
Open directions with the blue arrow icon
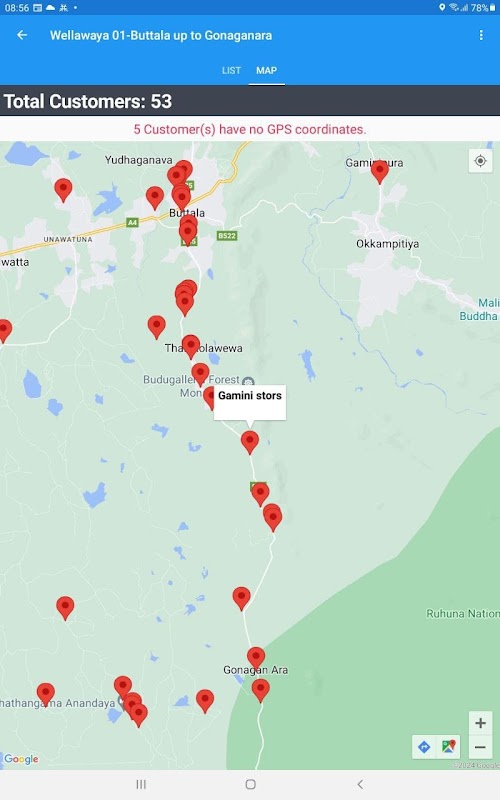424,747
